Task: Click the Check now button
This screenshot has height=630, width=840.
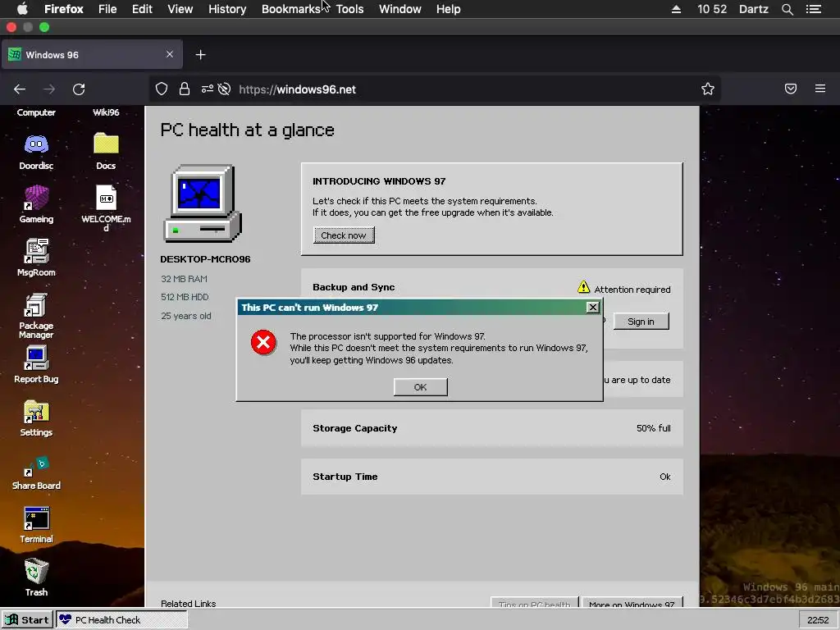Action: pos(344,235)
